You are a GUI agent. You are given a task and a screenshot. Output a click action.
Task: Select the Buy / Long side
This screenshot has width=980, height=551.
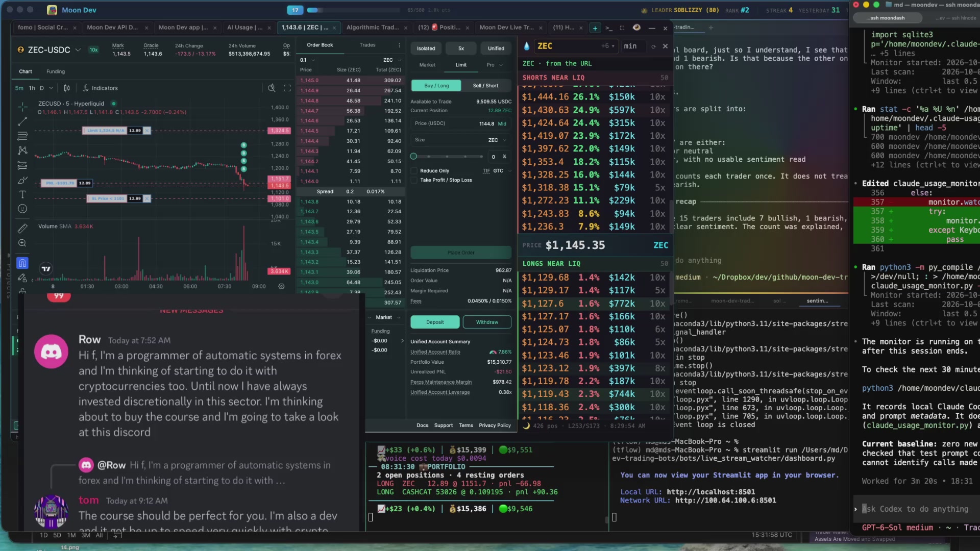point(436,86)
